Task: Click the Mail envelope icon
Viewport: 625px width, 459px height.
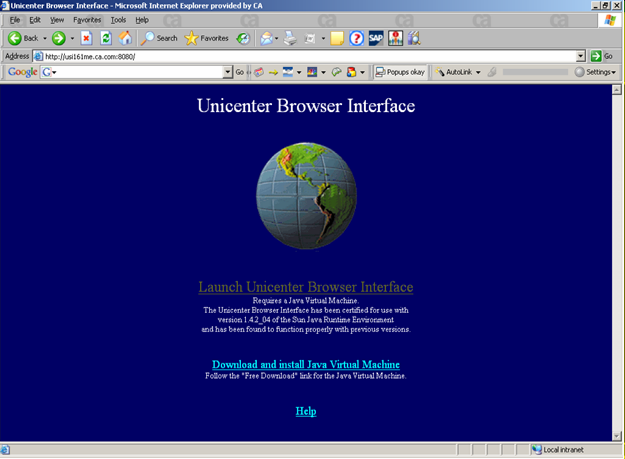Action: [266, 39]
